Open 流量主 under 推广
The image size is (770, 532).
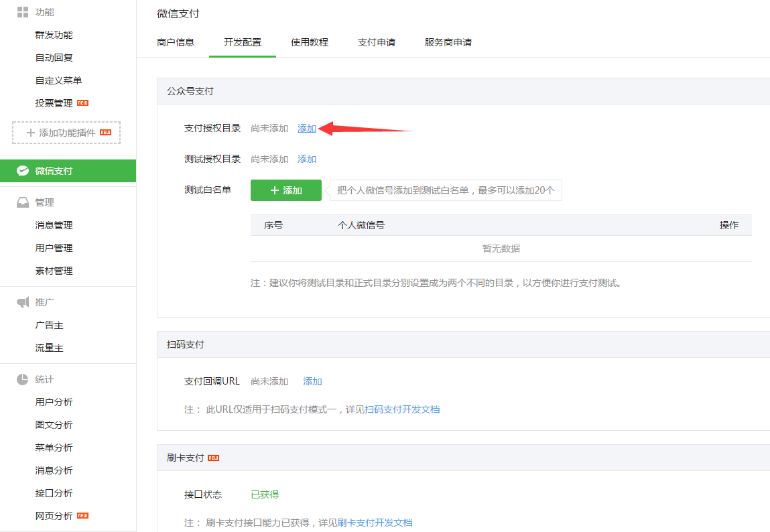click(x=49, y=348)
